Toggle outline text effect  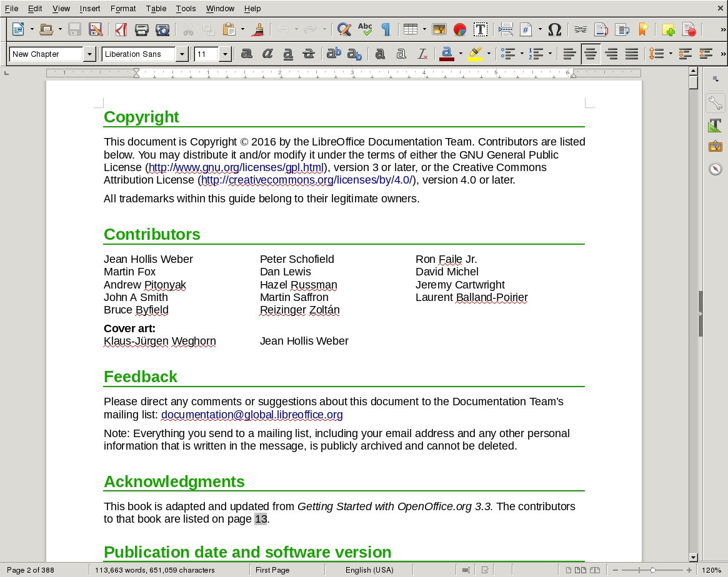[x=401, y=54]
